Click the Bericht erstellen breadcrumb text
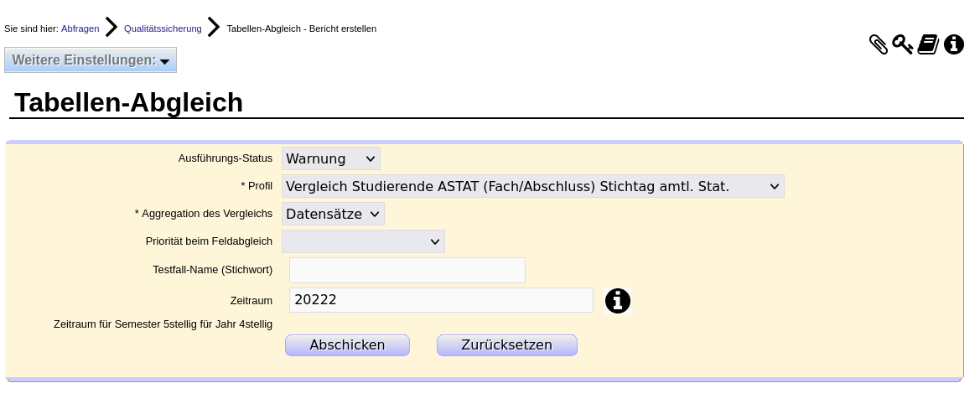The image size is (980, 404). pos(301,28)
